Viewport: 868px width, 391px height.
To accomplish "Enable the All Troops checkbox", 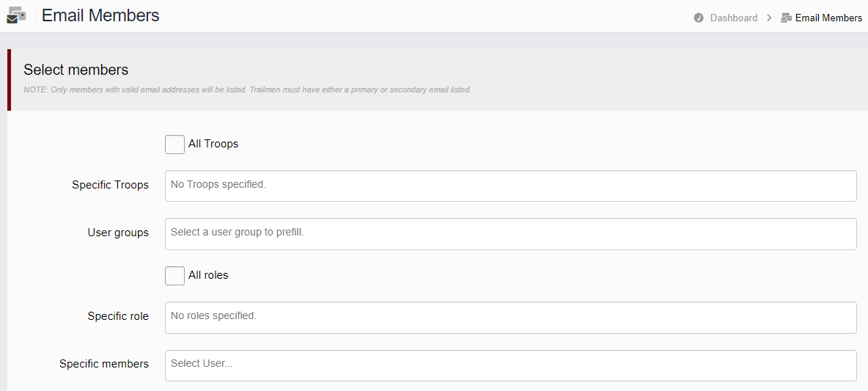I will click(x=175, y=145).
